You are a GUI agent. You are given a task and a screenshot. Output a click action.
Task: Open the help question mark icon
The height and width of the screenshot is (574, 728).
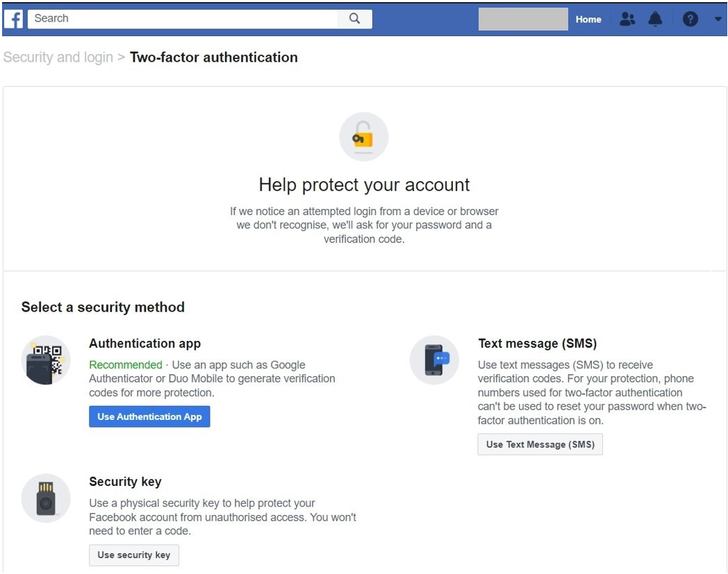point(690,19)
